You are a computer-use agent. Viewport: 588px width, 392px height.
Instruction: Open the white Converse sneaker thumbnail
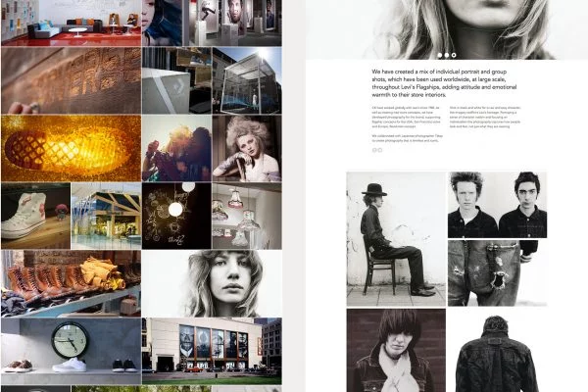point(35,214)
